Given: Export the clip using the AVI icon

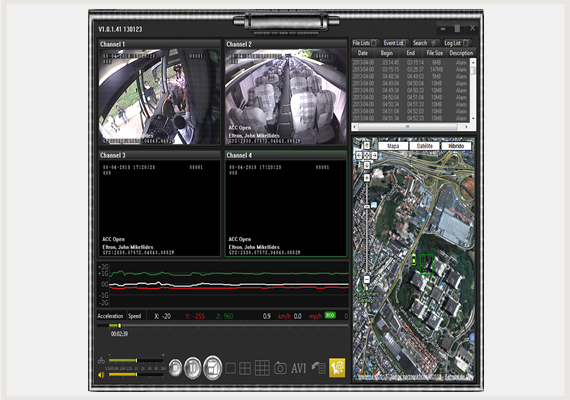Looking at the screenshot, I should point(298,368).
